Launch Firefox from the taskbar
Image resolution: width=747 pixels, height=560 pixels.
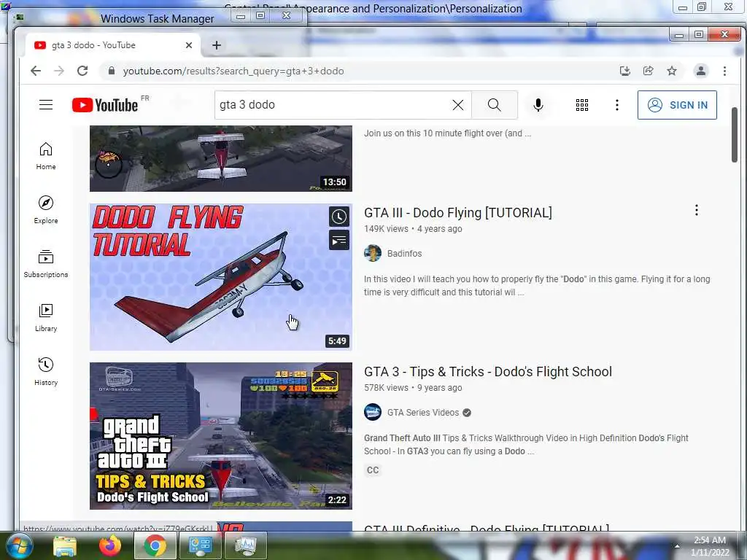click(110, 545)
